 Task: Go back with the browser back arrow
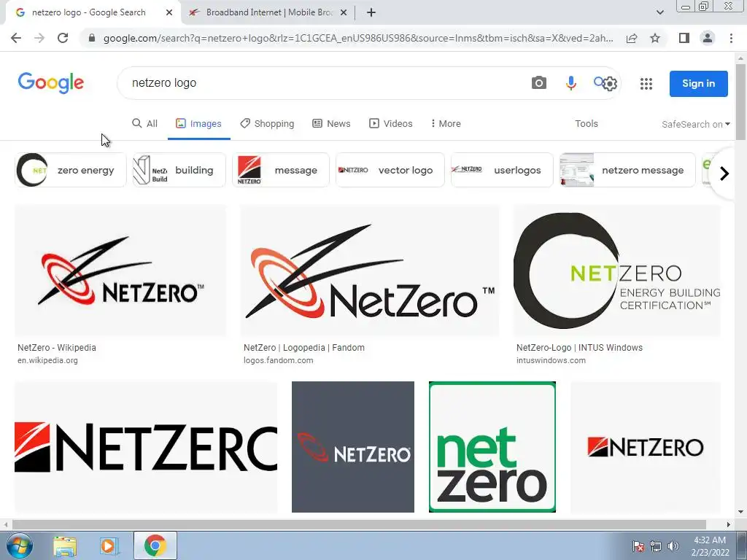16,38
